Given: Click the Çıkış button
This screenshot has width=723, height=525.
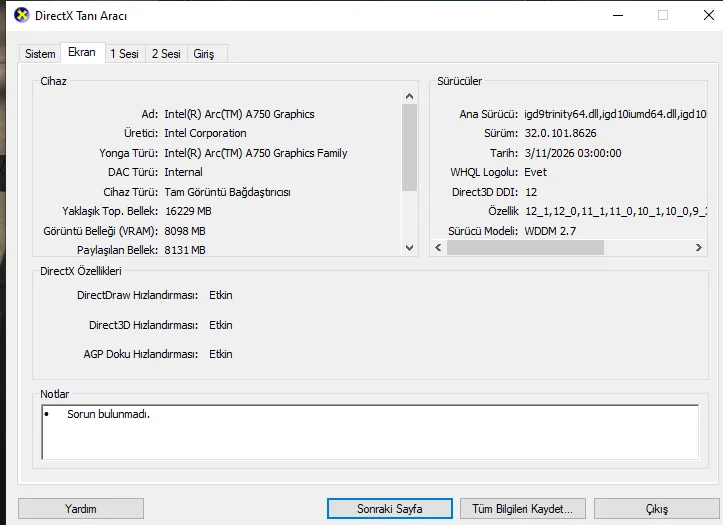Looking at the screenshot, I should tap(657, 508).
